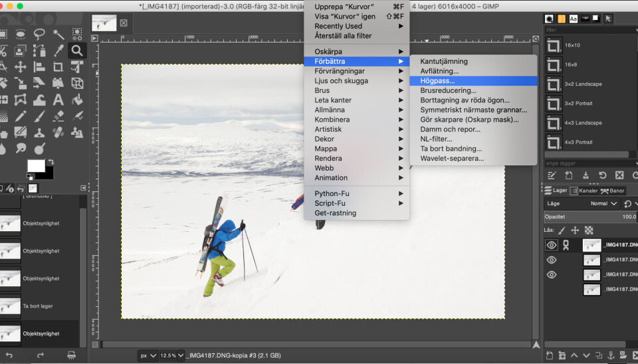The image size is (638, 364).
Task: Toggle the lock alpha channel checkerboard icon
Action: tap(588, 230)
